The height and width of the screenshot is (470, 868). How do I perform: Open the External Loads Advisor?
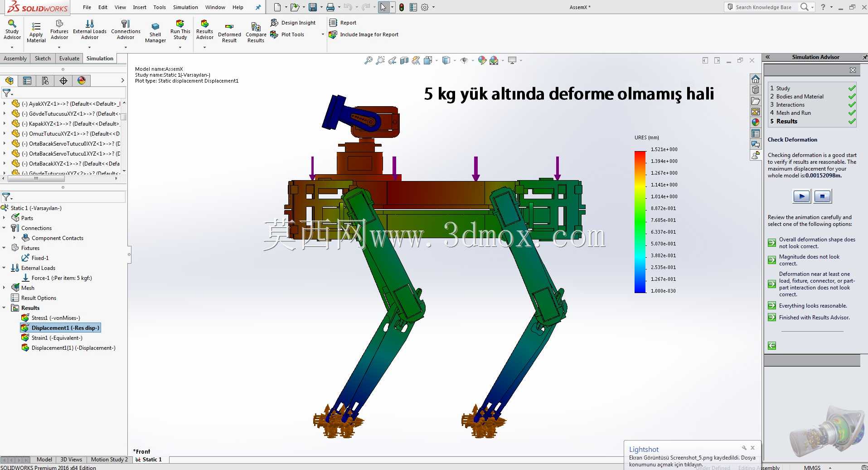(x=90, y=30)
